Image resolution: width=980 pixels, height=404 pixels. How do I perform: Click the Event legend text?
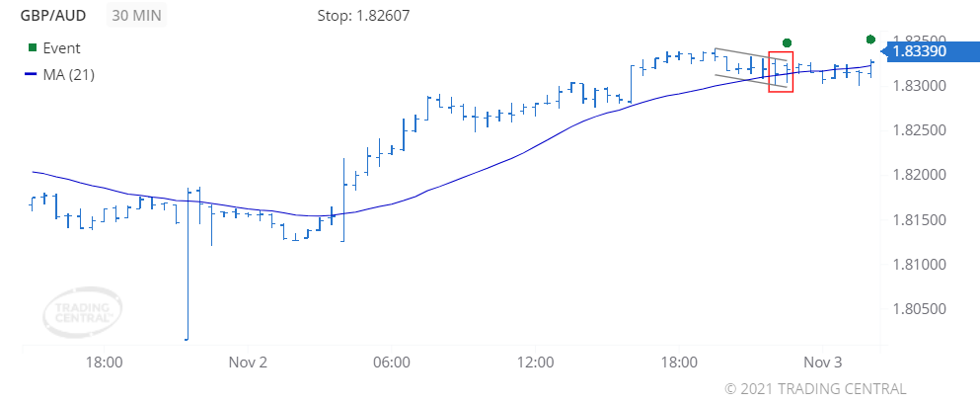click(62, 48)
